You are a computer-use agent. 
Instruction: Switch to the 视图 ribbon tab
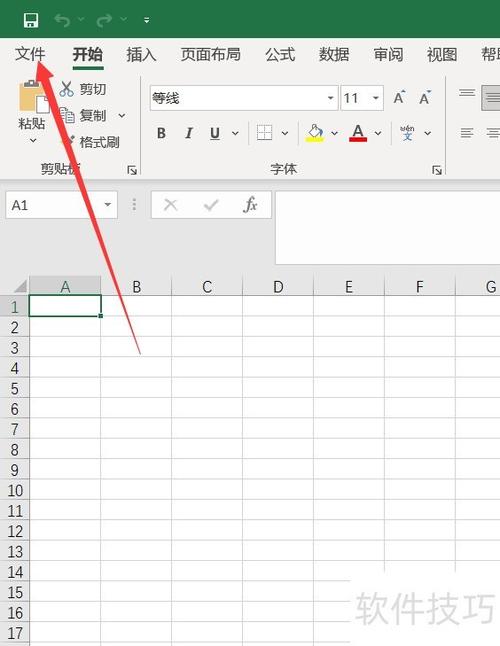click(442, 54)
